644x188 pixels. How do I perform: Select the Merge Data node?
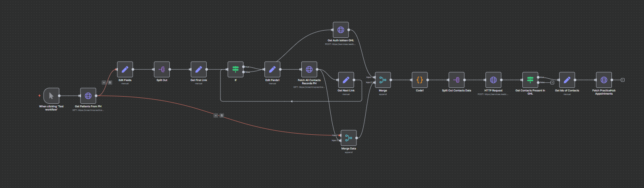tap(349, 138)
